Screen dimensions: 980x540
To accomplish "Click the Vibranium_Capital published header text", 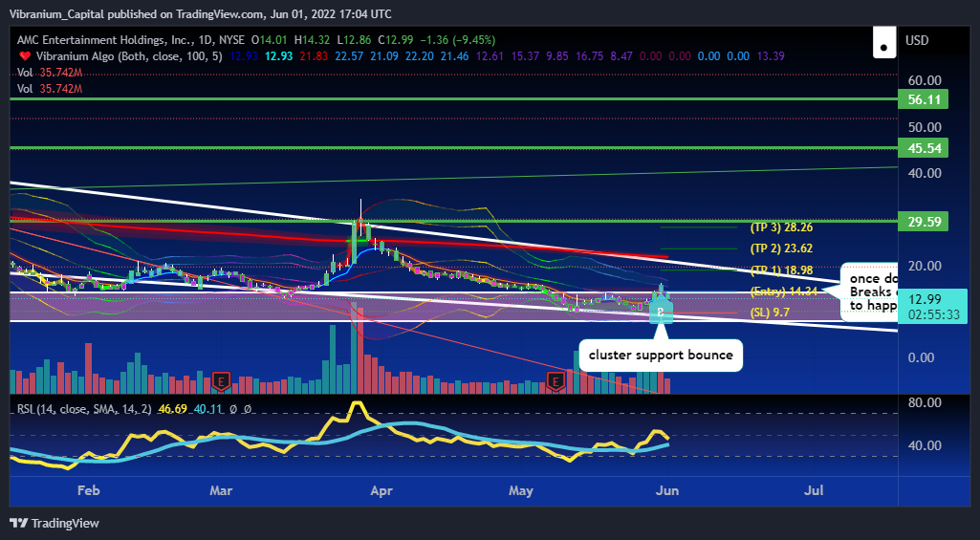I will (x=200, y=13).
